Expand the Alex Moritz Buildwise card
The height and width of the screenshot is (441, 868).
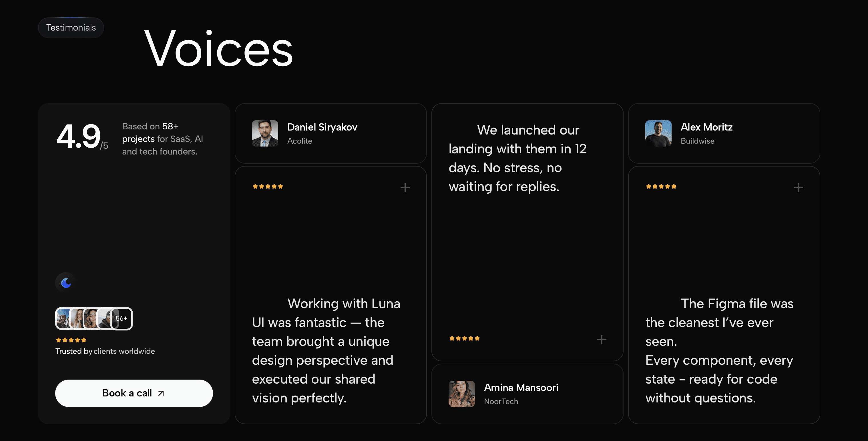tap(724, 133)
